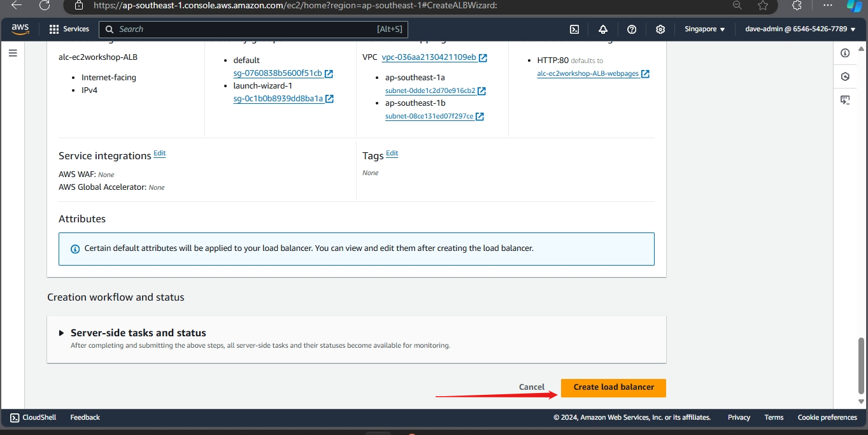Click the browser favorites star icon

pyautogui.click(x=763, y=6)
